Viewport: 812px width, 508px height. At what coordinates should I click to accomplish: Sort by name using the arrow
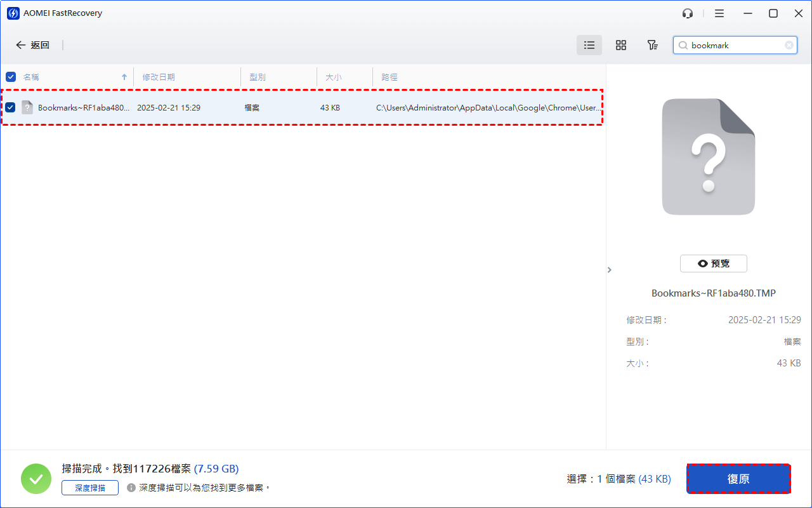pyautogui.click(x=124, y=77)
